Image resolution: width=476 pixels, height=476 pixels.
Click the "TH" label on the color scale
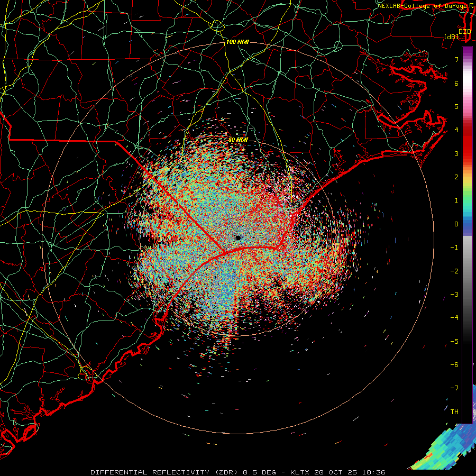454,412
